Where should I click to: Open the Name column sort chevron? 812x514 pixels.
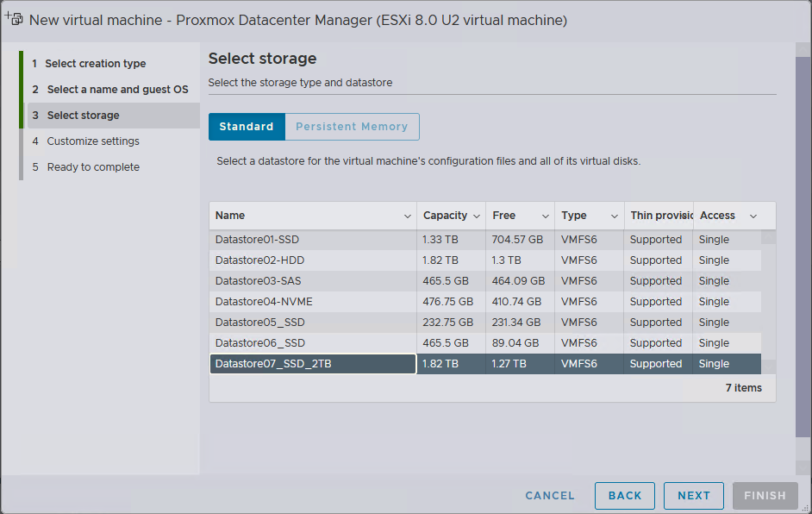coord(408,216)
